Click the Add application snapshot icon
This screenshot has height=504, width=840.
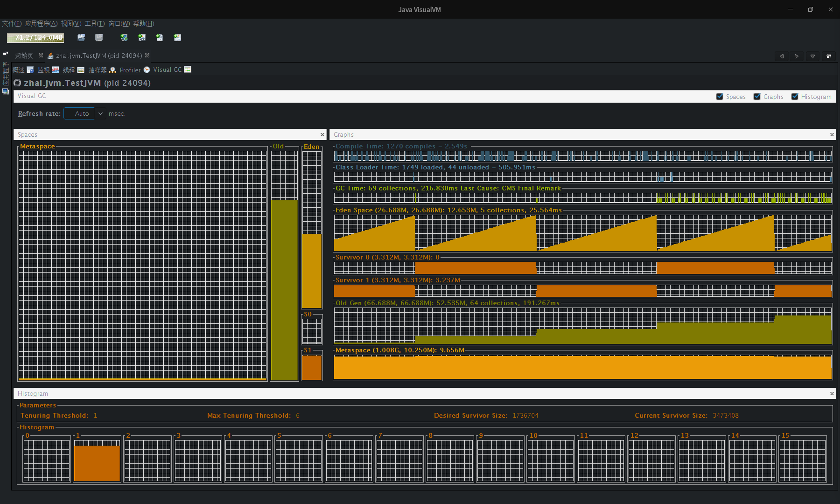177,37
